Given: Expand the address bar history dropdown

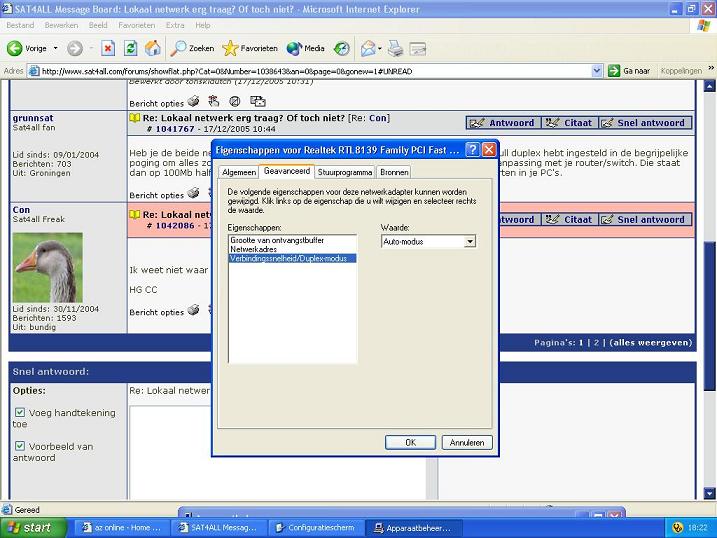Looking at the screenshot, I should click(596, 71).
